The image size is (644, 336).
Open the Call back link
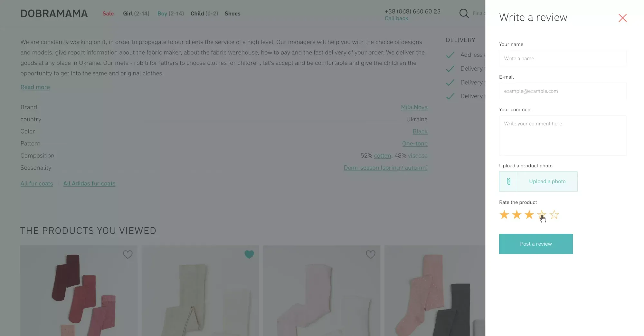(x=396, y=18)
